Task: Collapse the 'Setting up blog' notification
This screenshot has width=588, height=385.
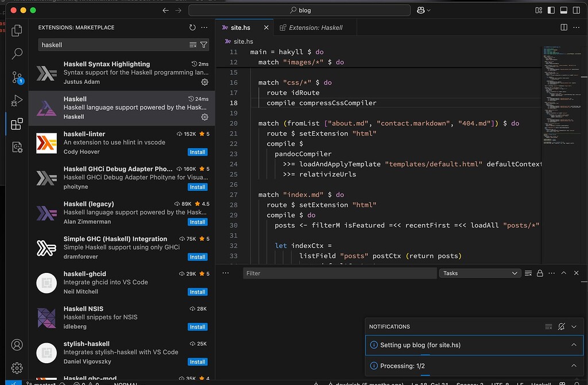Action: click(572, 345)
